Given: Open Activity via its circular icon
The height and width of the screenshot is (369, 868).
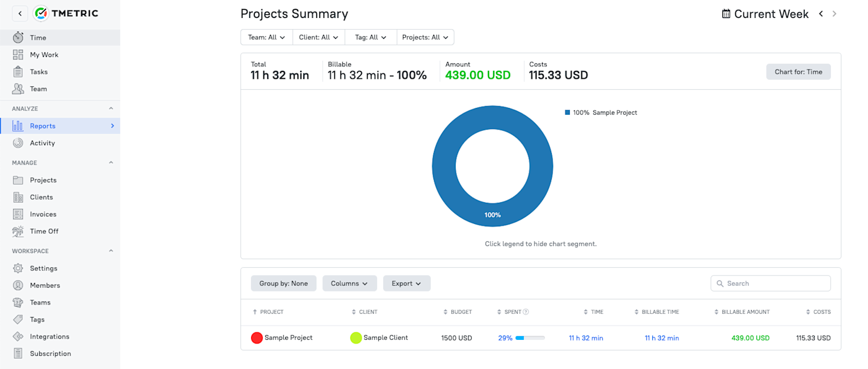Looking at the screenshot, I should coord(18,143).
